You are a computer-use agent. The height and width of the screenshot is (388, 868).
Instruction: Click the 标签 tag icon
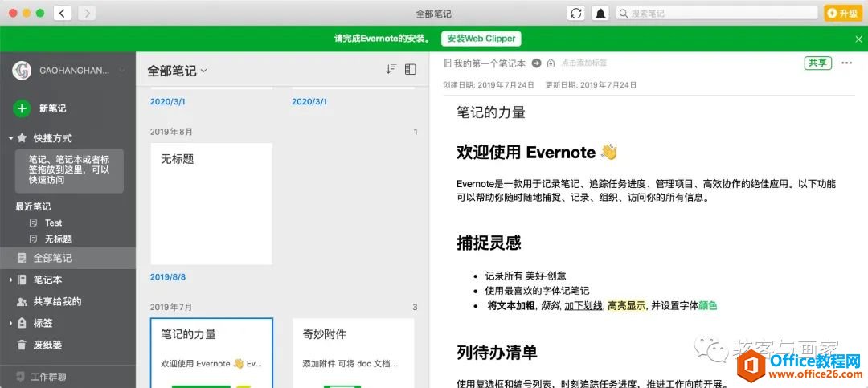pos(22,323)
